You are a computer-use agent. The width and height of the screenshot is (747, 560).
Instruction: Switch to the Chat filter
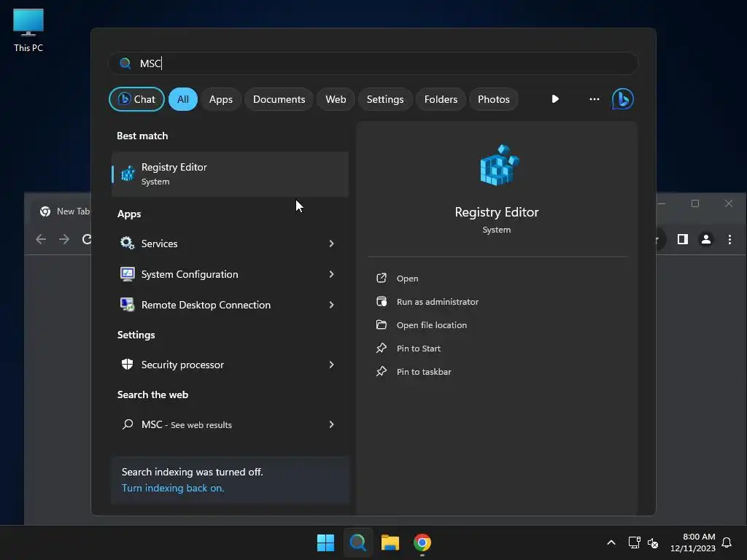coord(136,99)
